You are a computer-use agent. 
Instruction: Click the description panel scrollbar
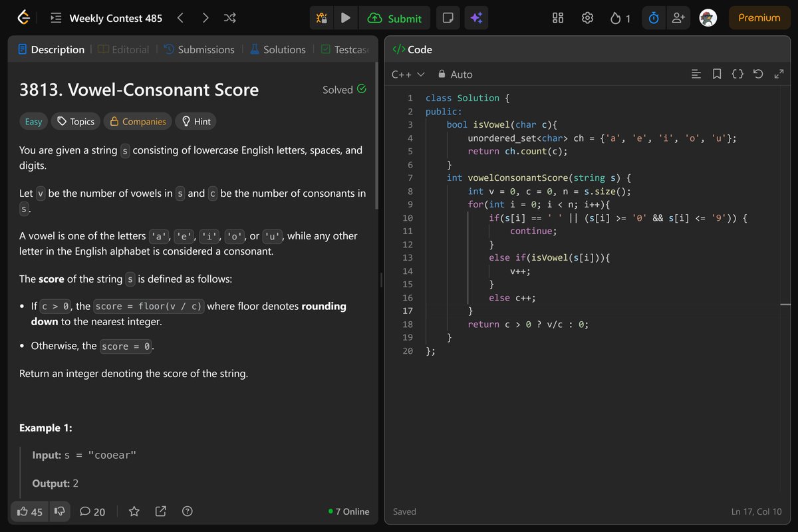377,136
